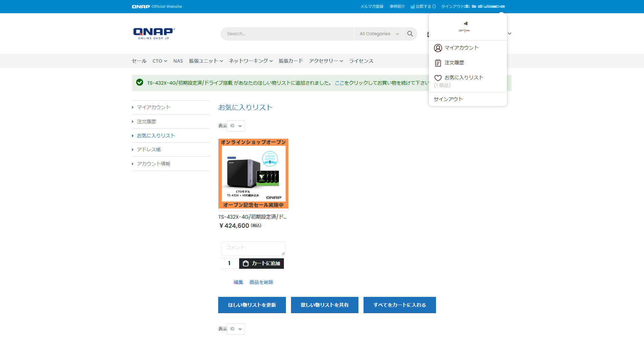The width and height of the screenshot is (644, 348).
Task: Click the Search text field
Action: point(287,34)
